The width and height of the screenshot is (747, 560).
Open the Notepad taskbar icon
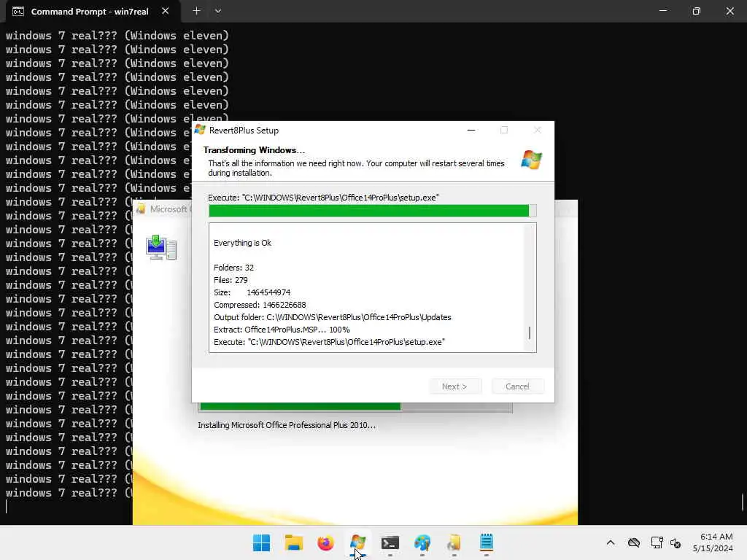click(x=487, y=542)
